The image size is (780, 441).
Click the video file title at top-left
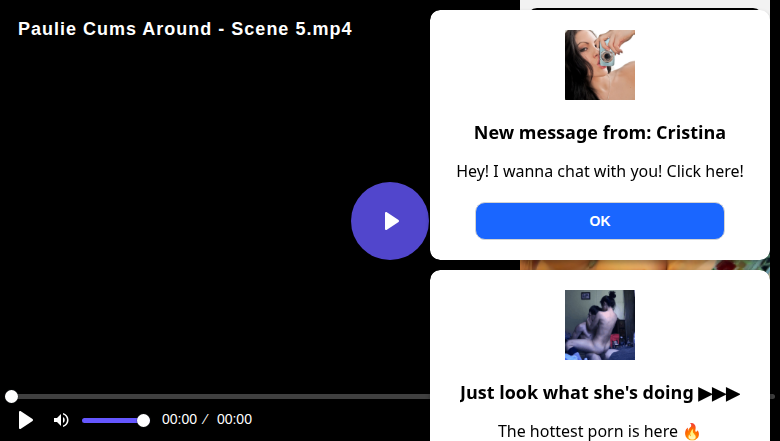click(x=185, y=29)
